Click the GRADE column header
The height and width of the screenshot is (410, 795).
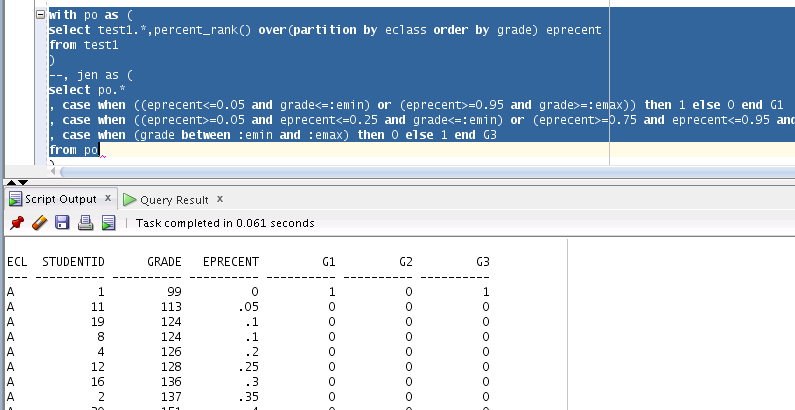pos(164,262)
